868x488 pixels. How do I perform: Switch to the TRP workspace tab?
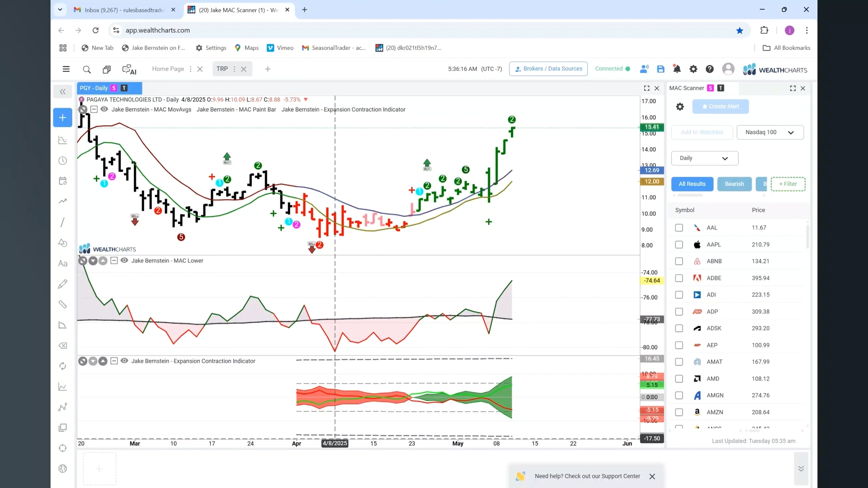coord(222,69)
